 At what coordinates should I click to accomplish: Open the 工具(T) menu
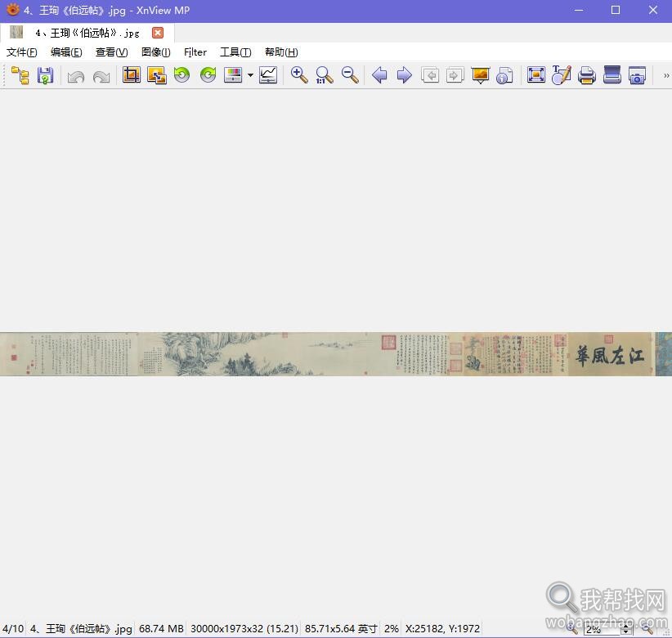(235, 52)
